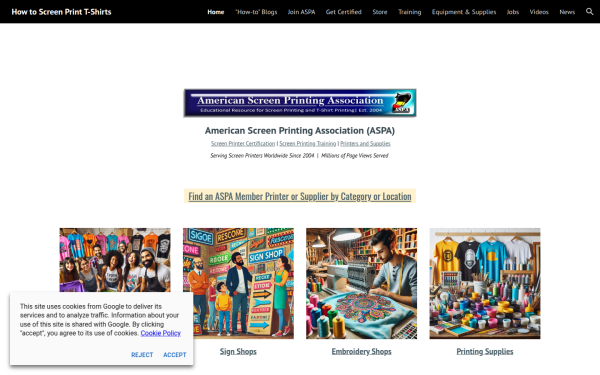Image resolution: width=600 pixels, height=375 pixels.
Task: Follow the Sign Shops link
Action: click(x=238, y=351)
